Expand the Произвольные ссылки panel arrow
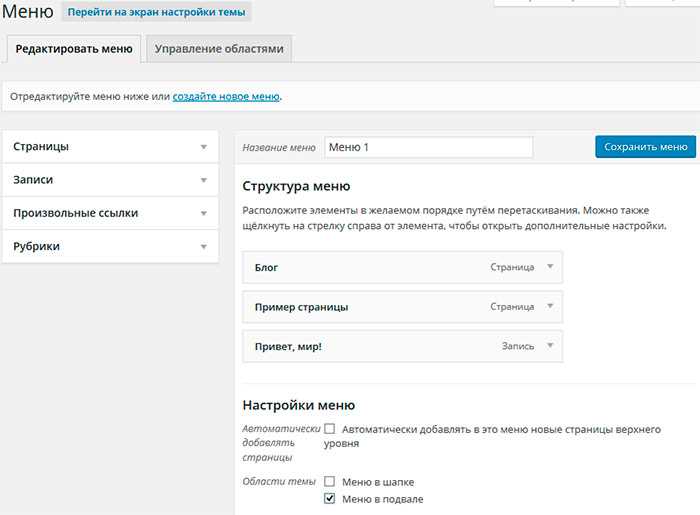 (204, 213)
